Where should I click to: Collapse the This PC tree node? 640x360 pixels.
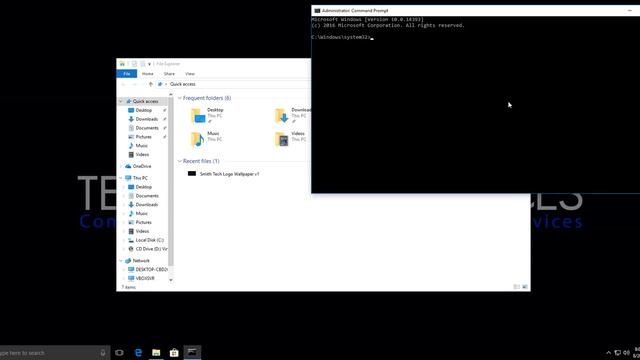tap(121, 178)
